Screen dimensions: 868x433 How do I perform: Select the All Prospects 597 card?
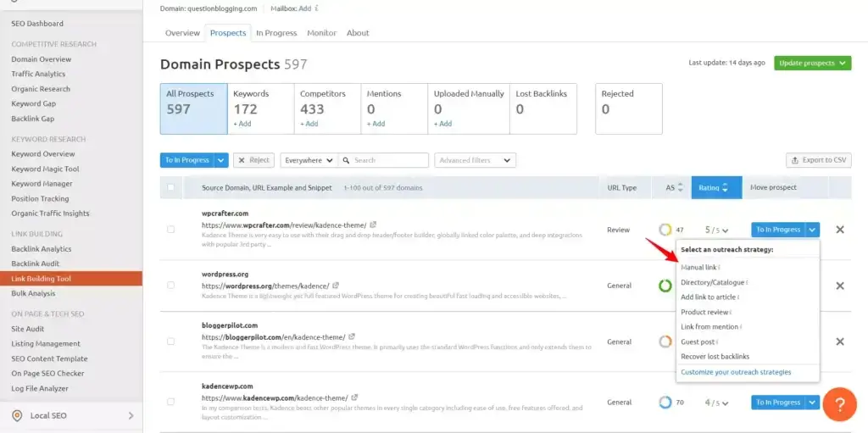point(194,108)
